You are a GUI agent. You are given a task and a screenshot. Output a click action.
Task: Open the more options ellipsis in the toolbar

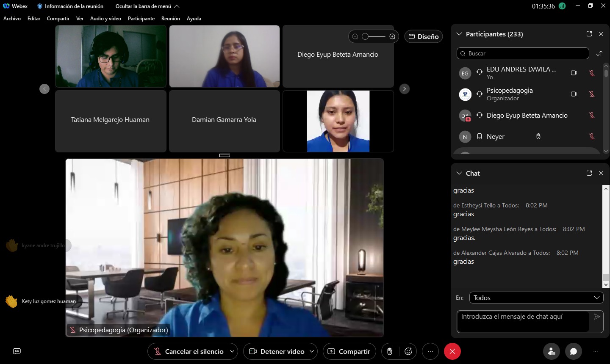[430, 351]
